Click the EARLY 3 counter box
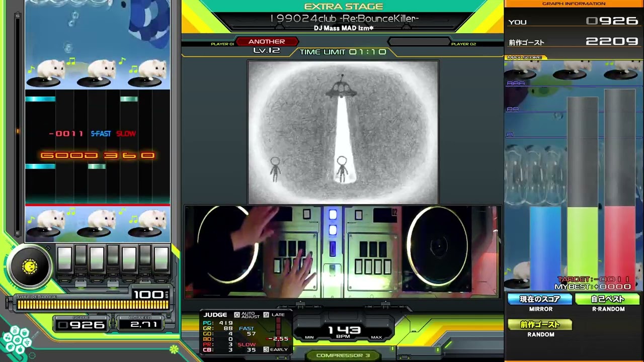The width and height of the screenshot is (644, 362). (x=266, y=349)
